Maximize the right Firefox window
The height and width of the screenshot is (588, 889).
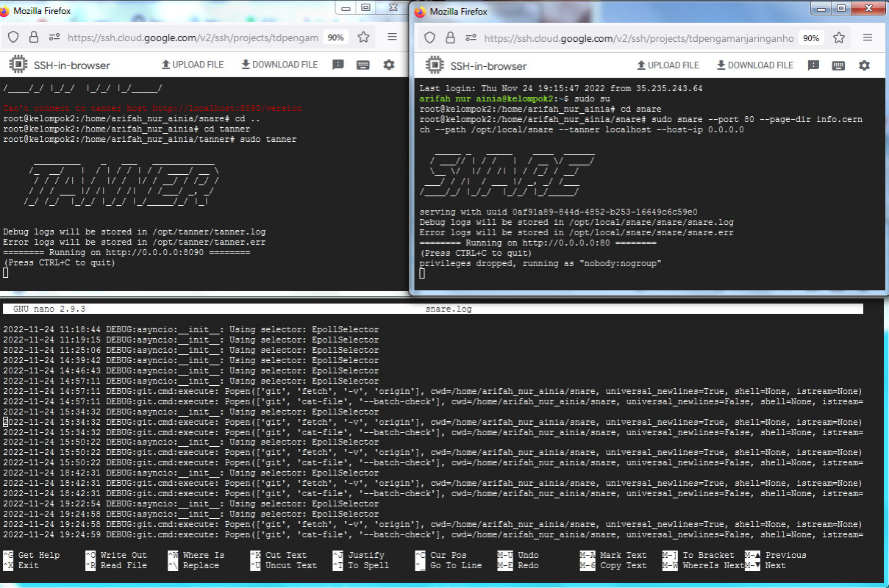click(840, 8)
